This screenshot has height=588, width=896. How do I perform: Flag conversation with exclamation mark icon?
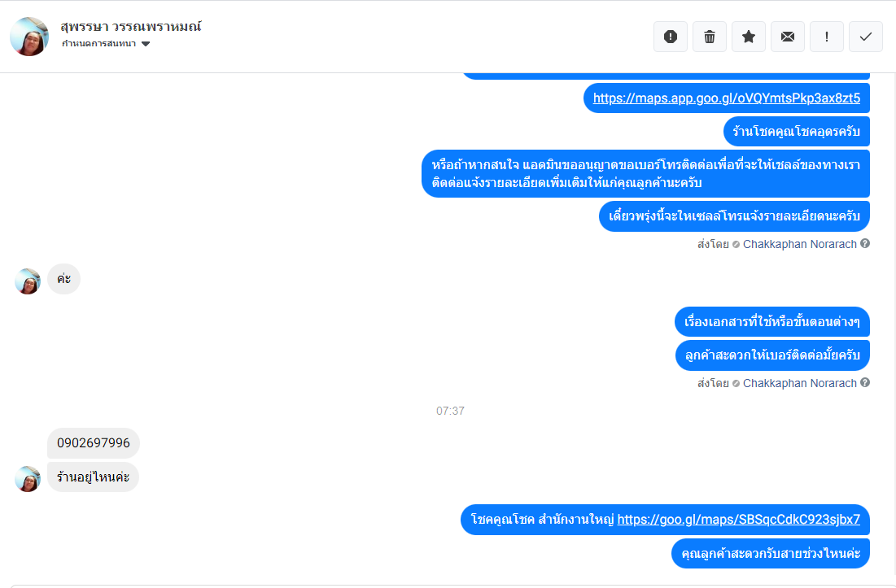826,37
